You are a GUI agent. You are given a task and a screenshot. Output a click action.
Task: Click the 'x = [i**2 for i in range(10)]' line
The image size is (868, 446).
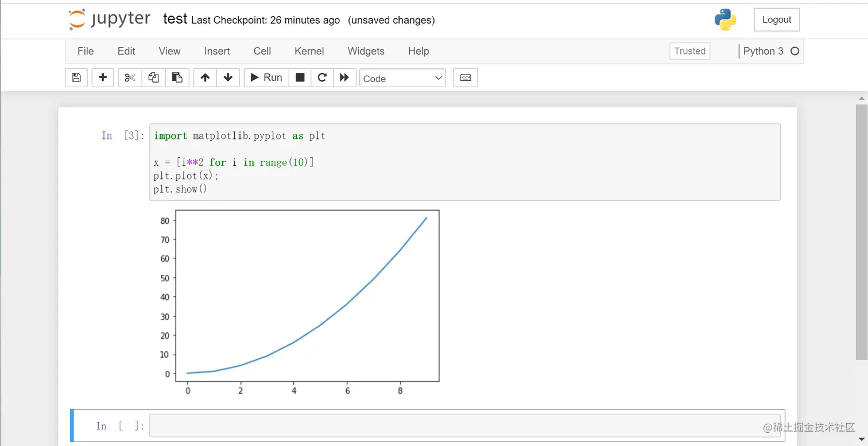(234, 162)
